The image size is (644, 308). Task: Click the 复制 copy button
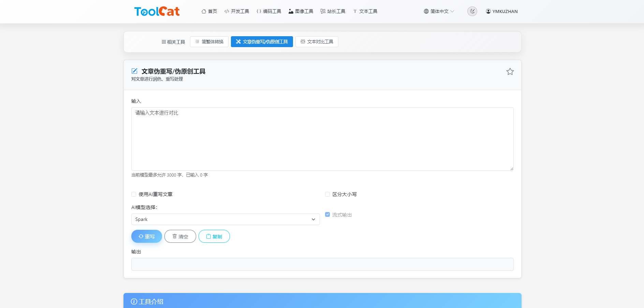(214, 236)
